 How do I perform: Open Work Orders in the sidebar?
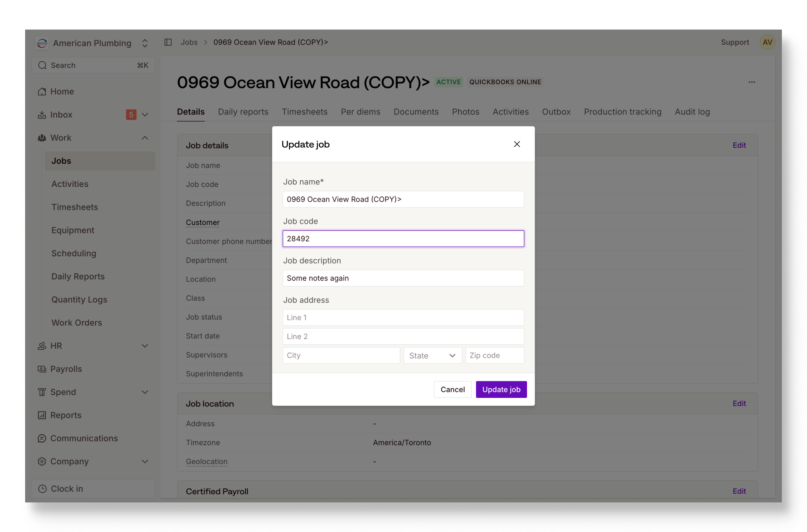tap(77, 323)
